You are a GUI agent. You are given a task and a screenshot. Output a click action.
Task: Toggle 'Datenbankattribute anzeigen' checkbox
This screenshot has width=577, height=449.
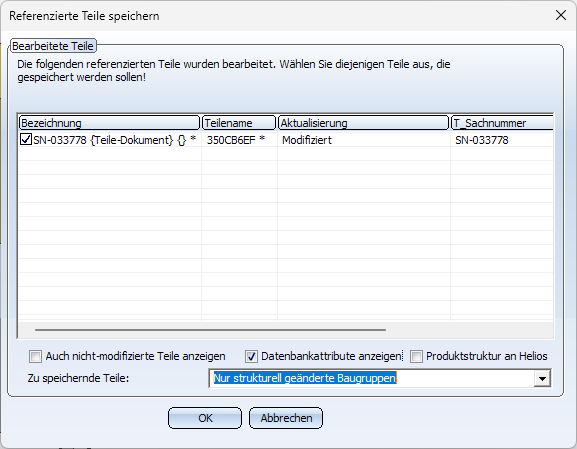[x=251, y=356]
